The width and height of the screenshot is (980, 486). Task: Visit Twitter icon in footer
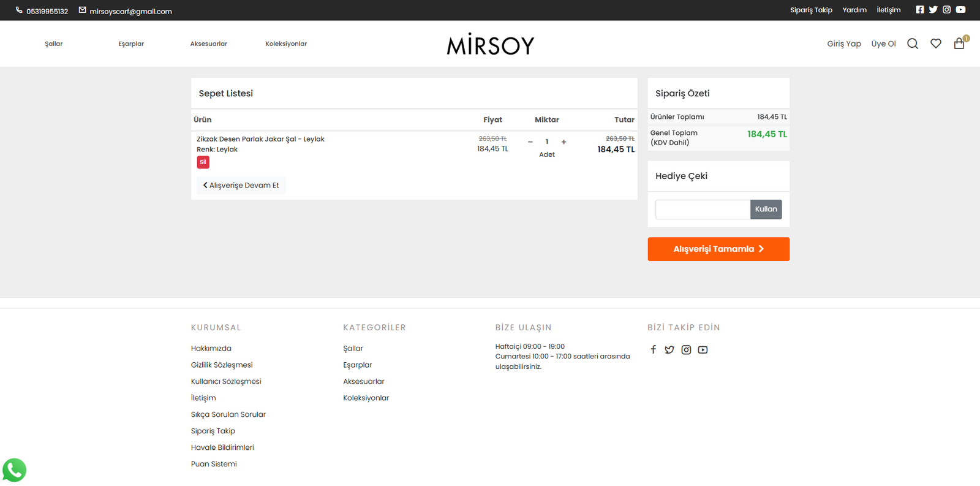pos(669,350)
